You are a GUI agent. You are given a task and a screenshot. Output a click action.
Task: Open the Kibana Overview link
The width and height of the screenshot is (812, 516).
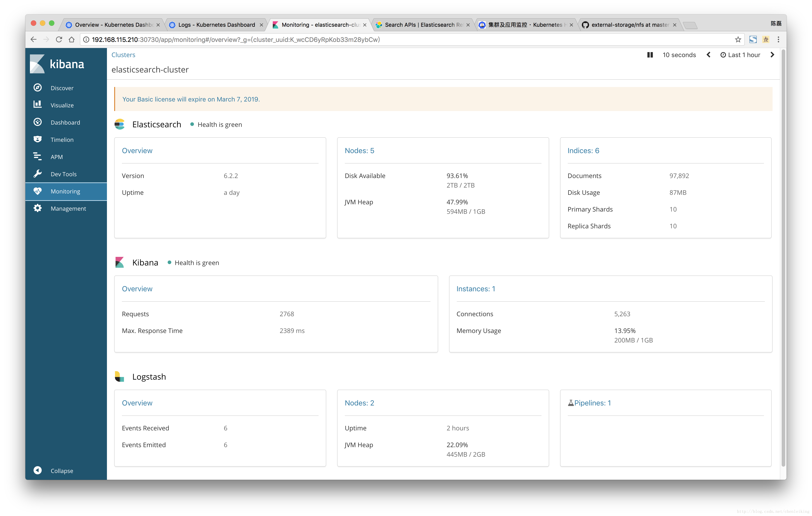[137, 289]
